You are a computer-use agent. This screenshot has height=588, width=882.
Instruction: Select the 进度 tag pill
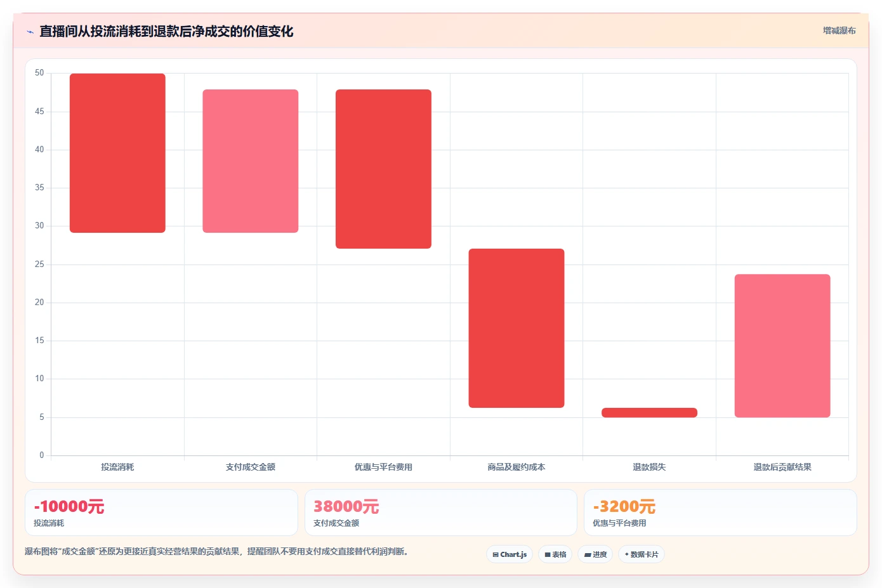(x=595, y=554)
